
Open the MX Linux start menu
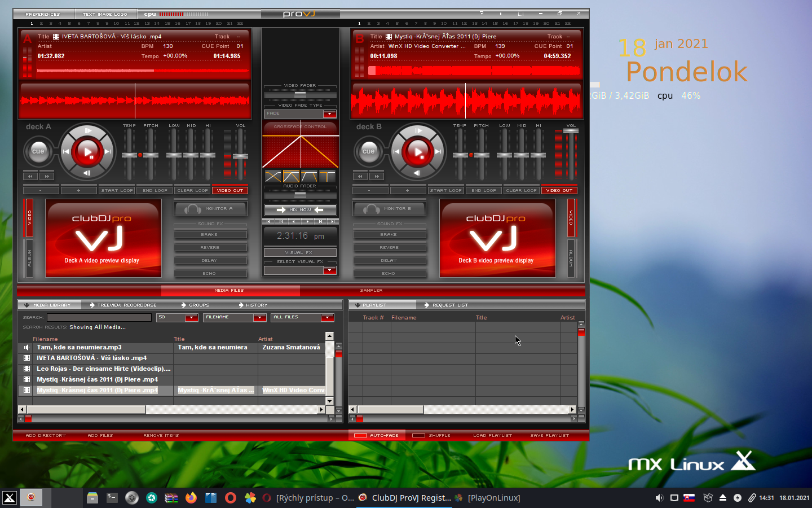[x=10, y=497]
